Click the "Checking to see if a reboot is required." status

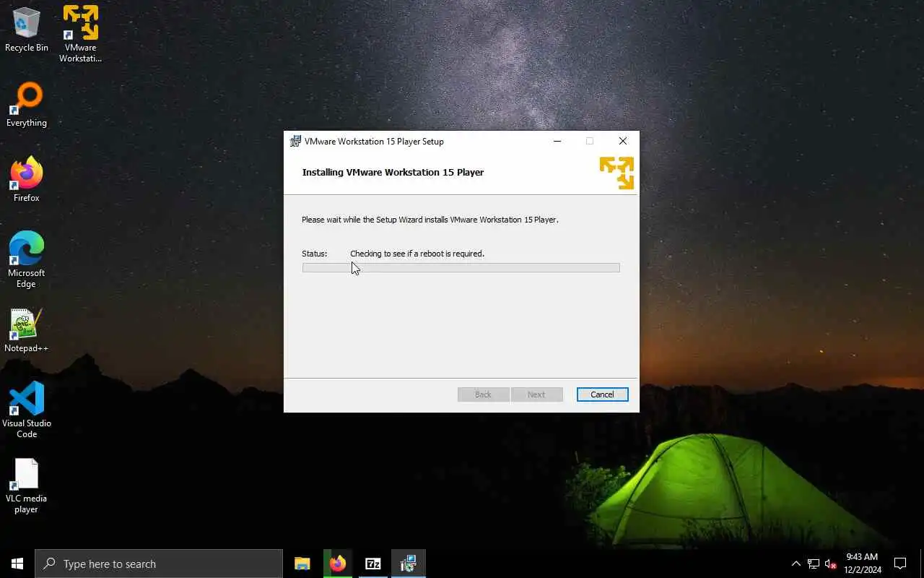[x=417, y=254]
